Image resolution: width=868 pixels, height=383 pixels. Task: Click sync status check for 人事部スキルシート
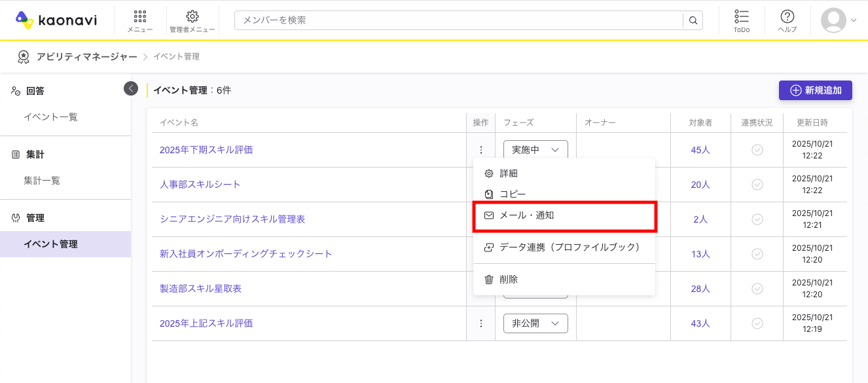click(757, 185)
